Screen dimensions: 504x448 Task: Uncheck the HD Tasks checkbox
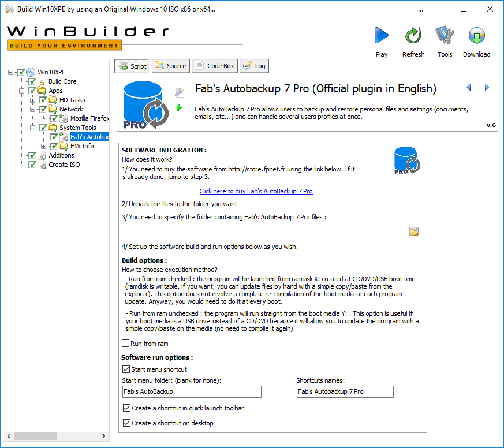pos(43,100)
